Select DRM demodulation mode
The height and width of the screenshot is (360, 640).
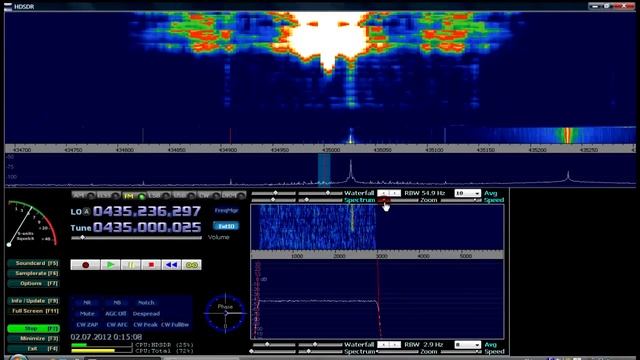[233, 196]
